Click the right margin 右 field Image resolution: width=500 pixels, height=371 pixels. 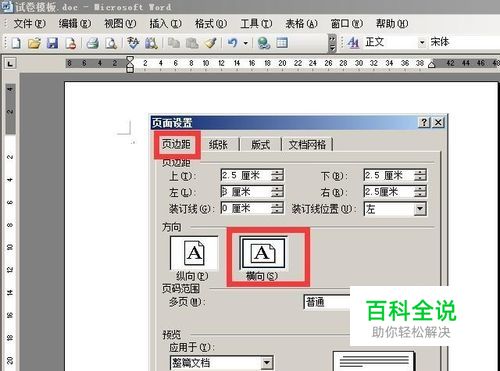pyautogui.click(x=389, y=192)
